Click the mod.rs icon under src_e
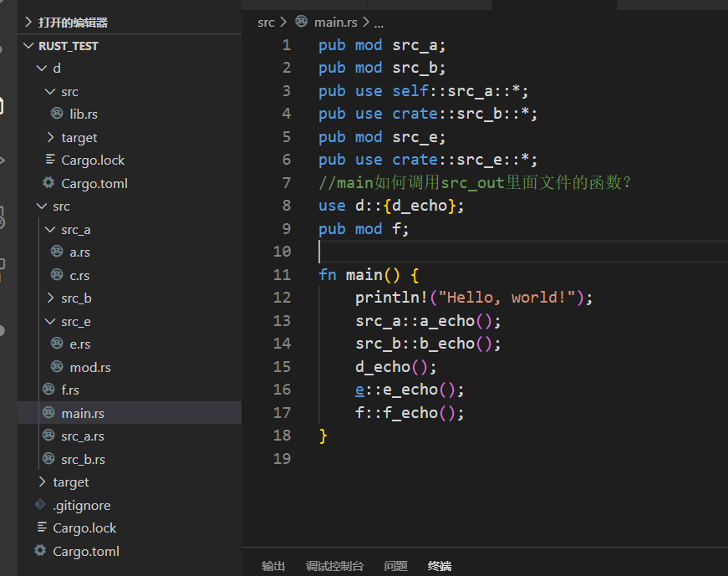 tap(59, 366)
